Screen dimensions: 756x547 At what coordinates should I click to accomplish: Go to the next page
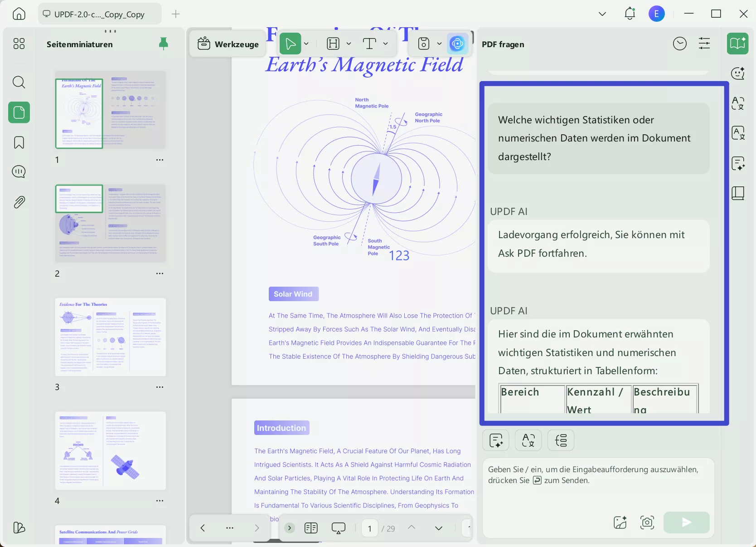pyautogui.click(x=439, y=528)
